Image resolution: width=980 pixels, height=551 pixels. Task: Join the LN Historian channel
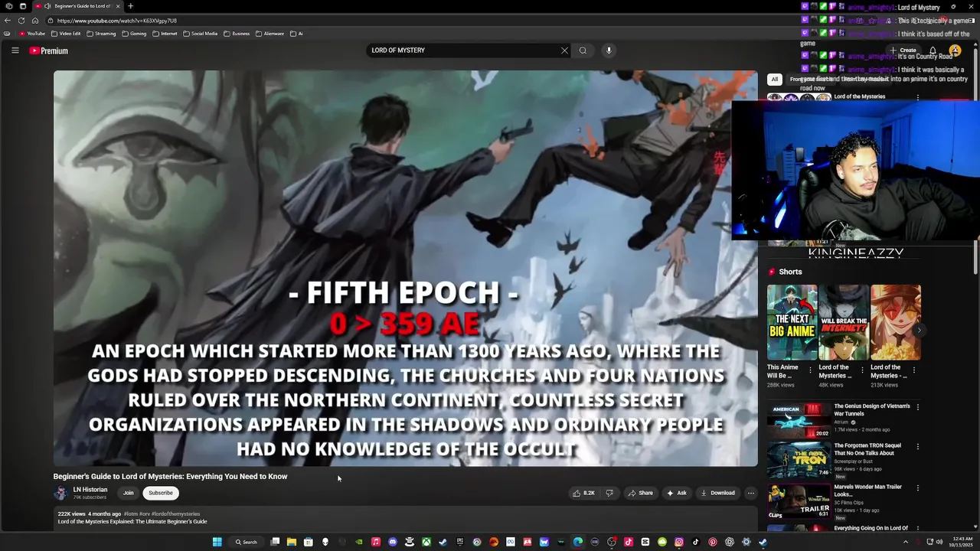point(128,493)
